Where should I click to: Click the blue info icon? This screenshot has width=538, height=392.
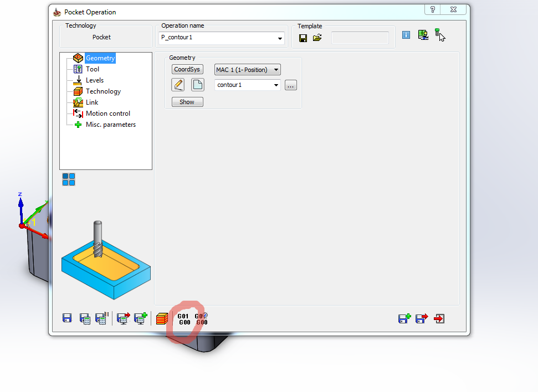406,35
